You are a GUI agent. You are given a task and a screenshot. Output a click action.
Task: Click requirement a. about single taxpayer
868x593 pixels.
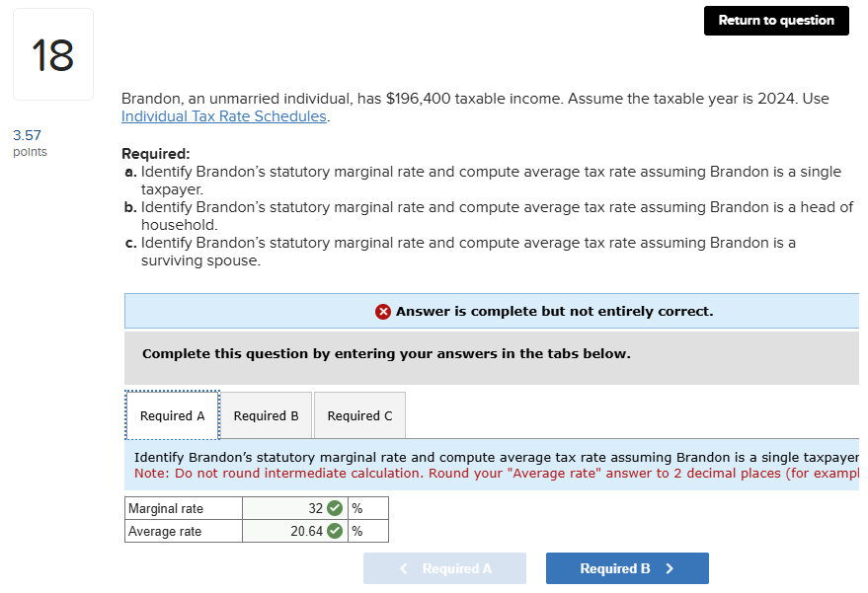click(x=483, y=181)
